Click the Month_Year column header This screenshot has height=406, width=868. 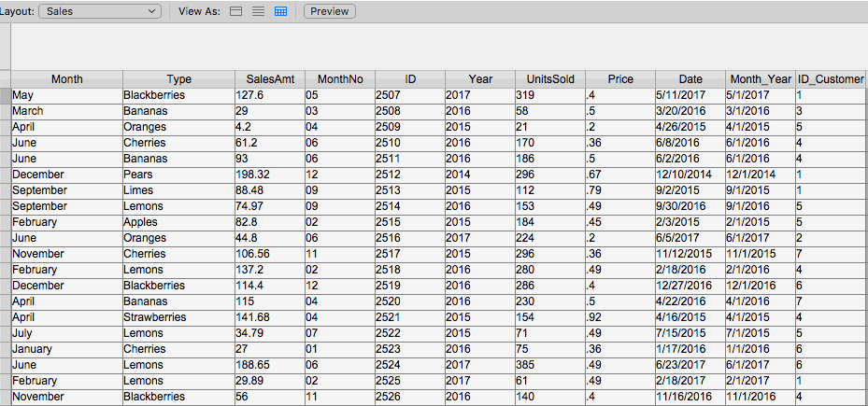click(x=760, y=79)
